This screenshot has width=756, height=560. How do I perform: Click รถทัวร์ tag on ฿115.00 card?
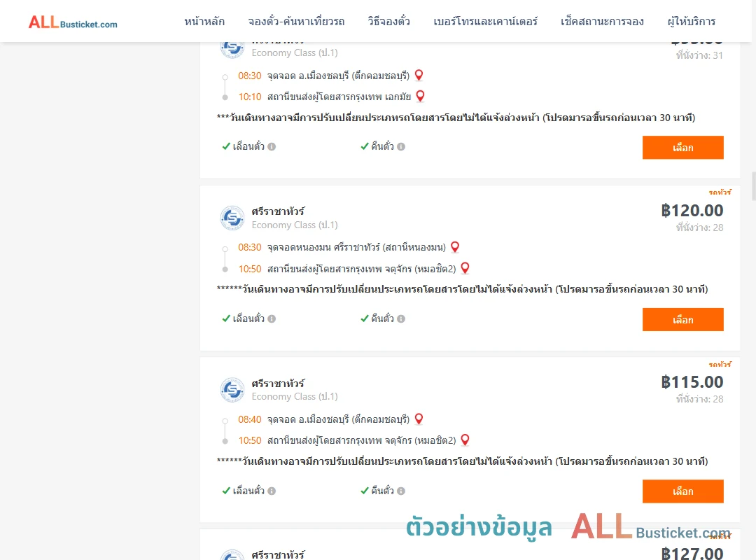point(720,364)
